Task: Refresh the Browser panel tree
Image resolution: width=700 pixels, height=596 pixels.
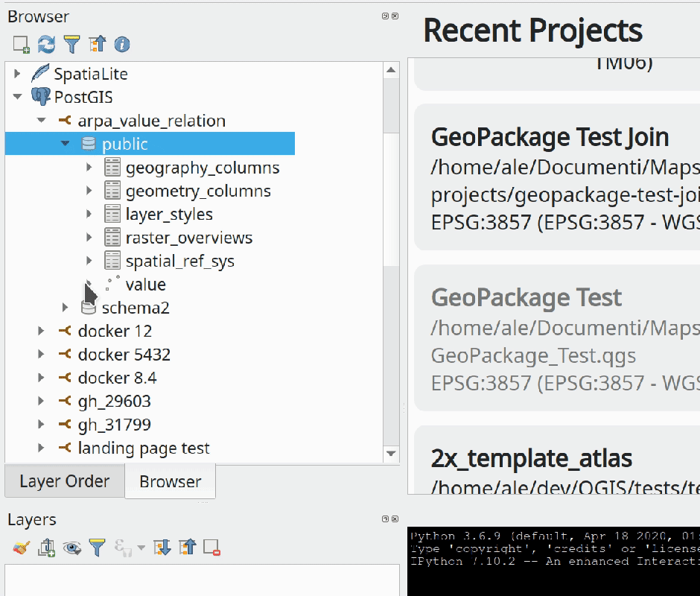Action: click(x=46, y=45)
